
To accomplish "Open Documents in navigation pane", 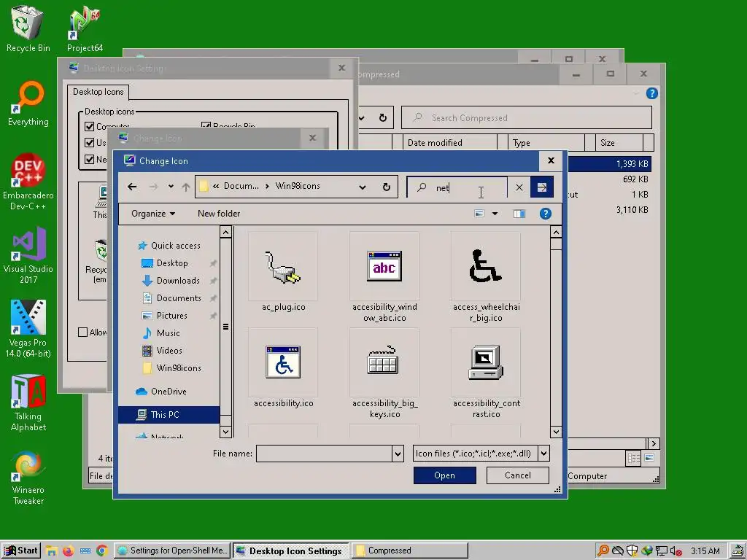I will click(172, 298).
